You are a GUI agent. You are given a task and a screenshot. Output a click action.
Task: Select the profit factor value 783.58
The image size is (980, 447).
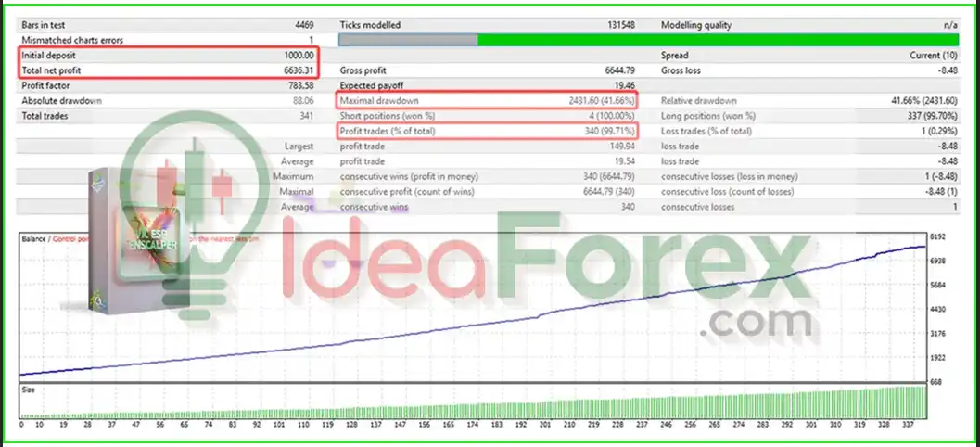301,85
